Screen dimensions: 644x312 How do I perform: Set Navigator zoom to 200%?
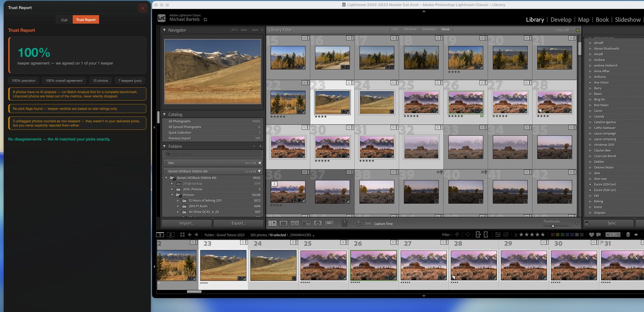tap(255, 30)
